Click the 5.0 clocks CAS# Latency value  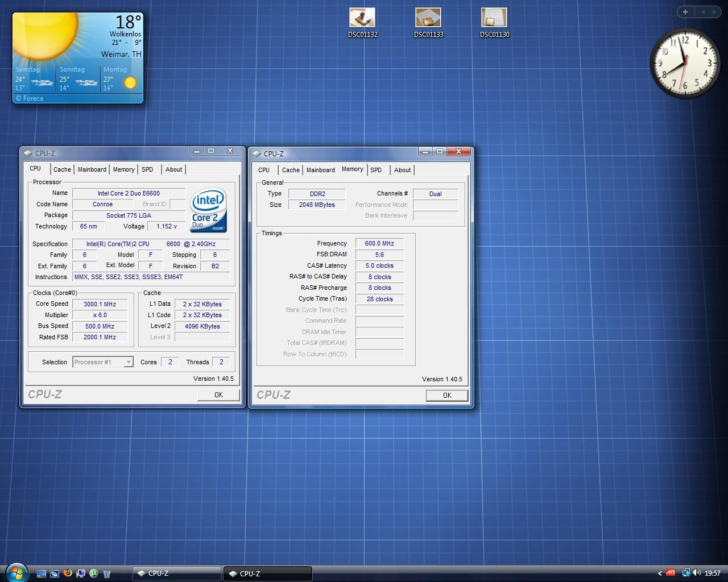pyautogui.click(x=379, y=265)
